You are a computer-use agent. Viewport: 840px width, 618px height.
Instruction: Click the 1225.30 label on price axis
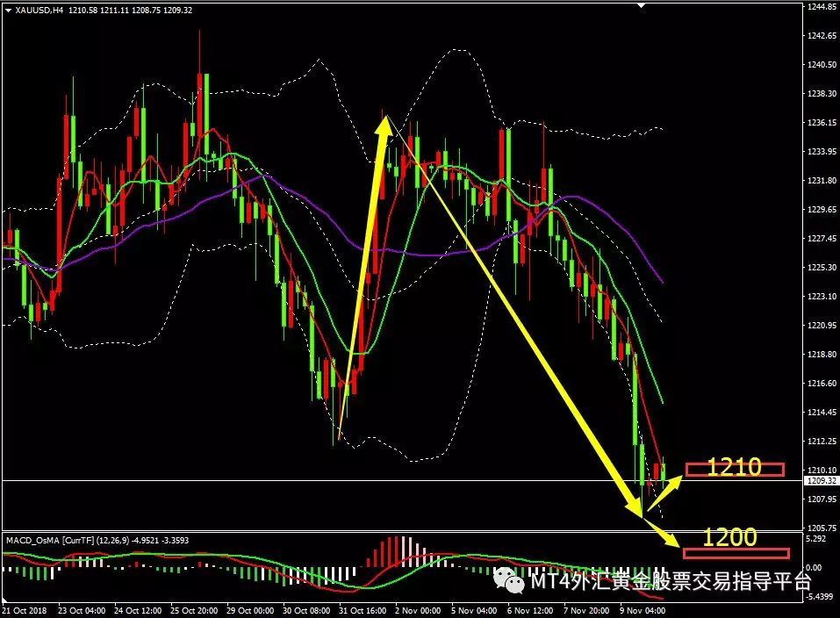click(821, 268)
